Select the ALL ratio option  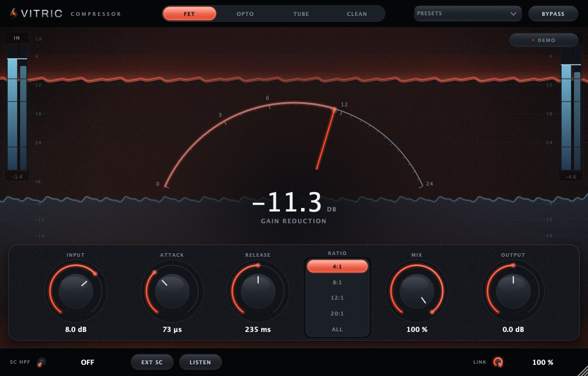point(337,329)
